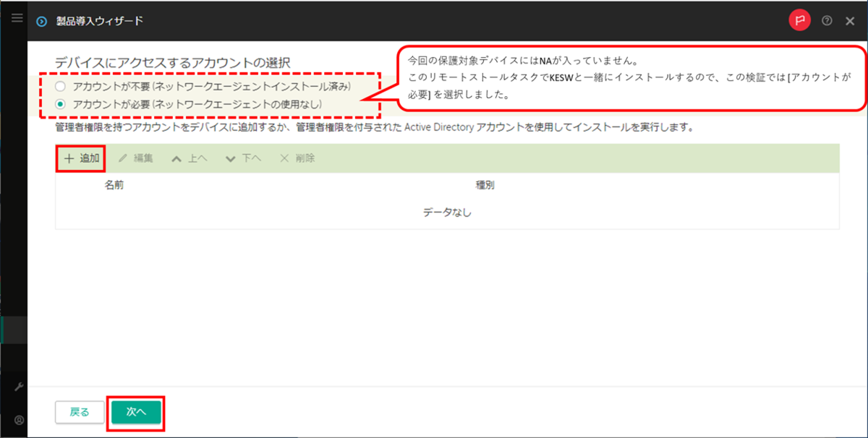This screenshot has height=438, width=868.
Task: Close the 製品導入ウィザード with the X
Action: coord(850,21)
